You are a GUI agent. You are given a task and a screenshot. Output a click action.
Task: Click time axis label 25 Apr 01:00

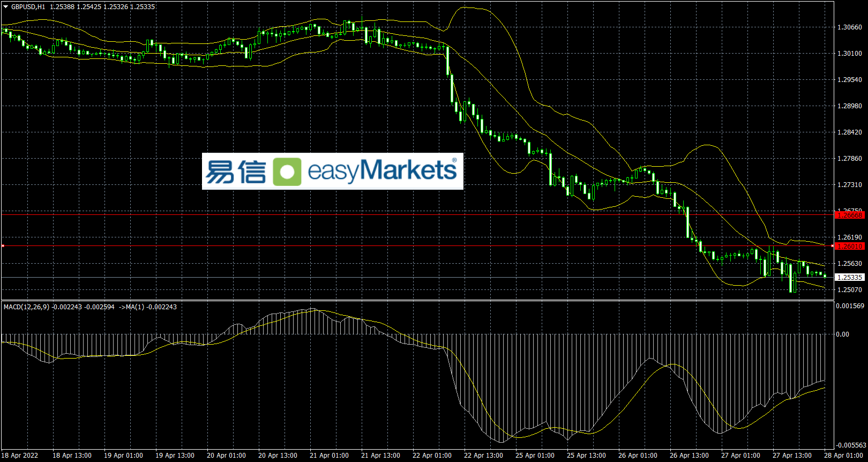click(535, 456)
